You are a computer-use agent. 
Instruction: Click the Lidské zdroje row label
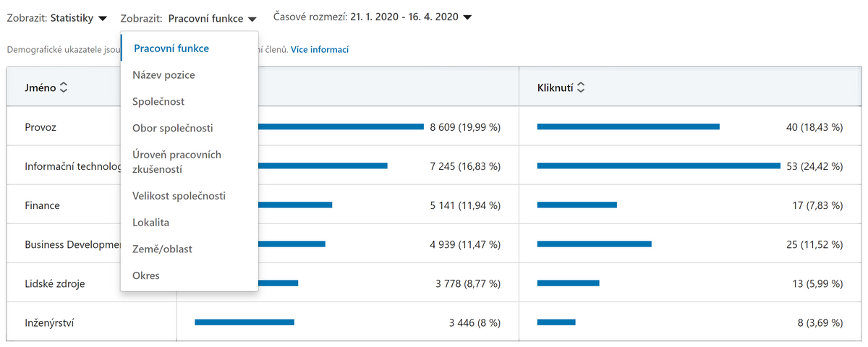(x=55, y=283)
